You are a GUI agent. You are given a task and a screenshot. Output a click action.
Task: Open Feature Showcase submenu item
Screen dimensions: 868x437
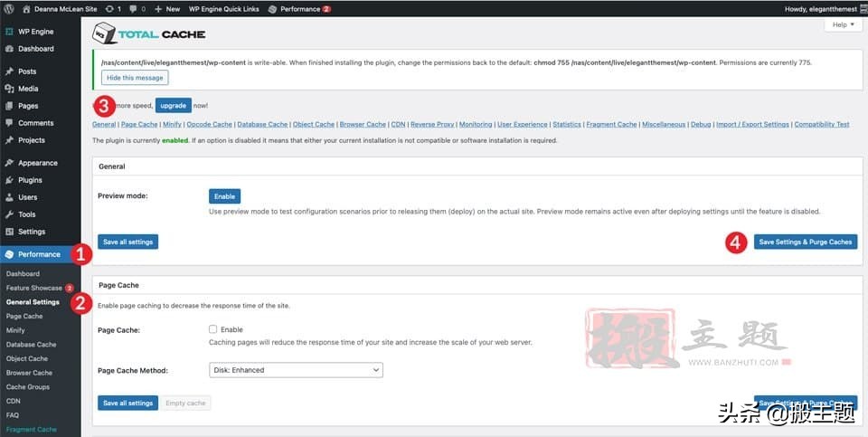(x=34, y=288)
